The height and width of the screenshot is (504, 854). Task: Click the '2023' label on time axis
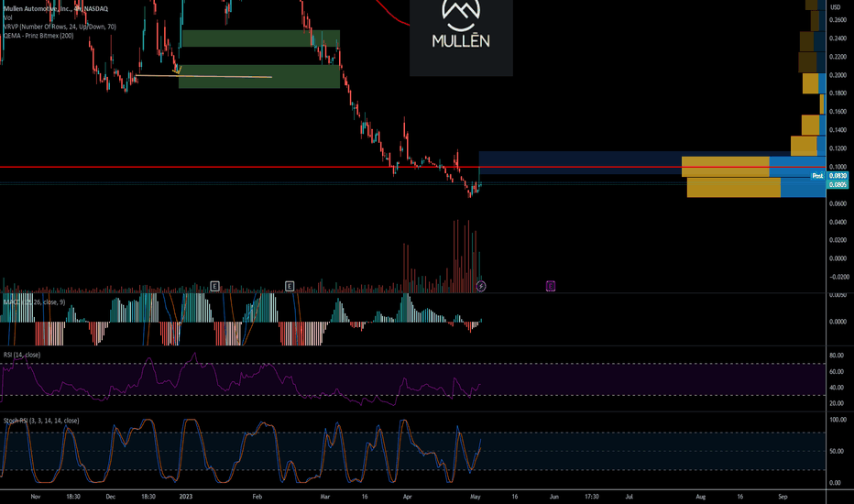(x=186, y=497)
